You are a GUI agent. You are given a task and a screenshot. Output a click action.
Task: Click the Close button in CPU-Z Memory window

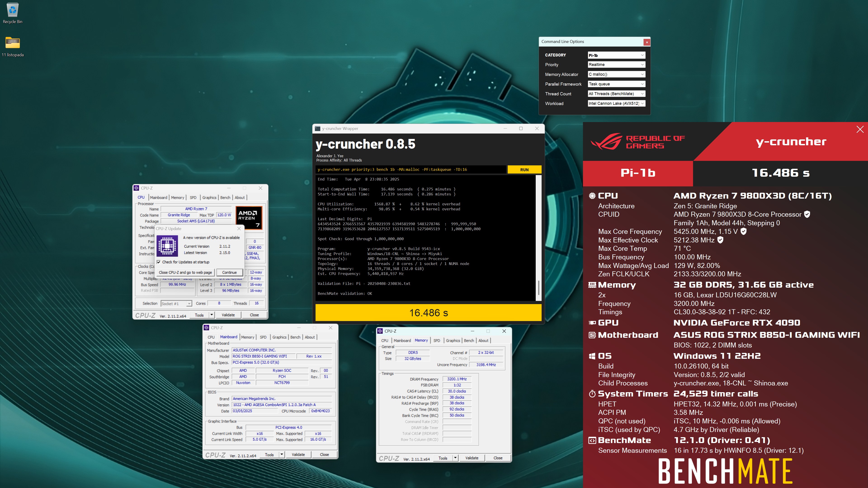pos(498,458)
